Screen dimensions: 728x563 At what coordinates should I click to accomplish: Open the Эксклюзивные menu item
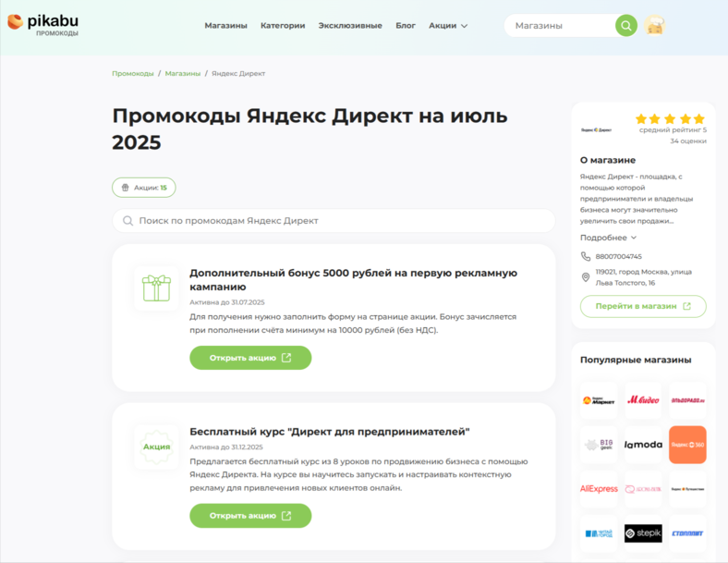(350, 26)
